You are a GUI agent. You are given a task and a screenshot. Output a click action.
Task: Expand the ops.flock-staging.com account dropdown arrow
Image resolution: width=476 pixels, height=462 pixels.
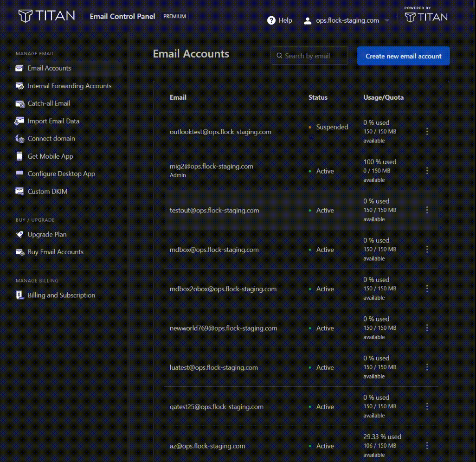click(x=387, y=20)
